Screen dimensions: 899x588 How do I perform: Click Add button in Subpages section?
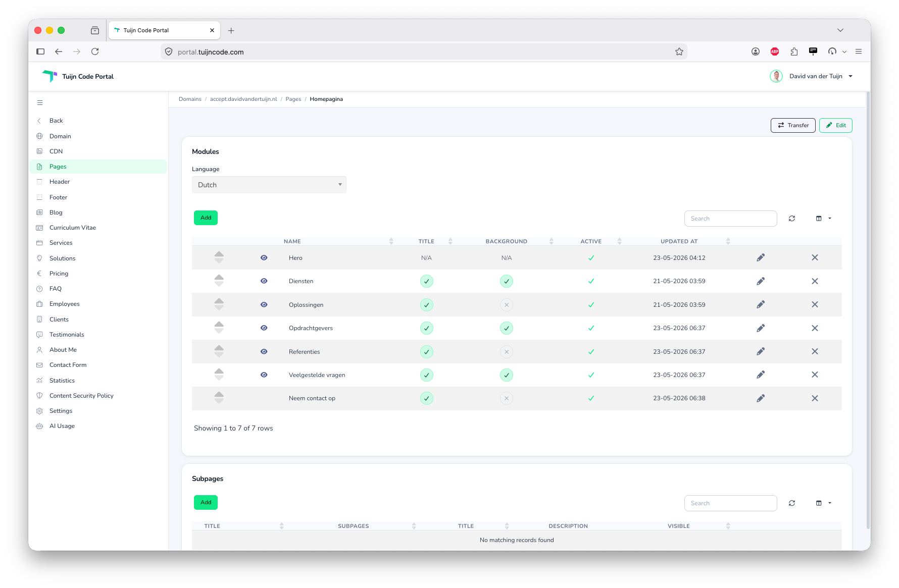[x=206, y=503]
